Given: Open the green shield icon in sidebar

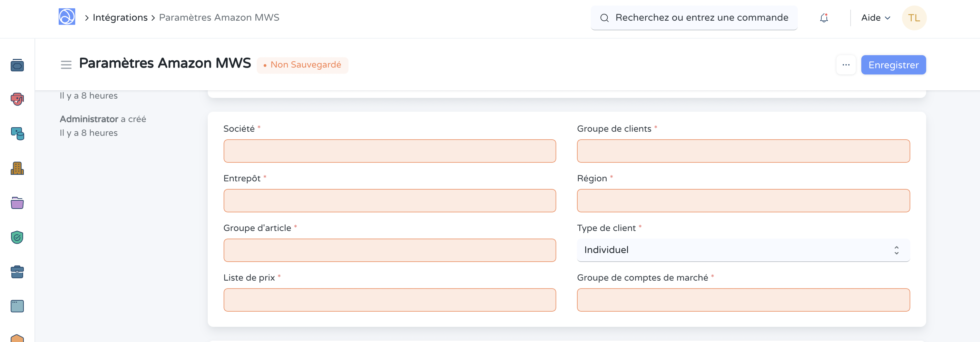Looking at the screenshot, I should pyautogui.click(x=17, y=238).
